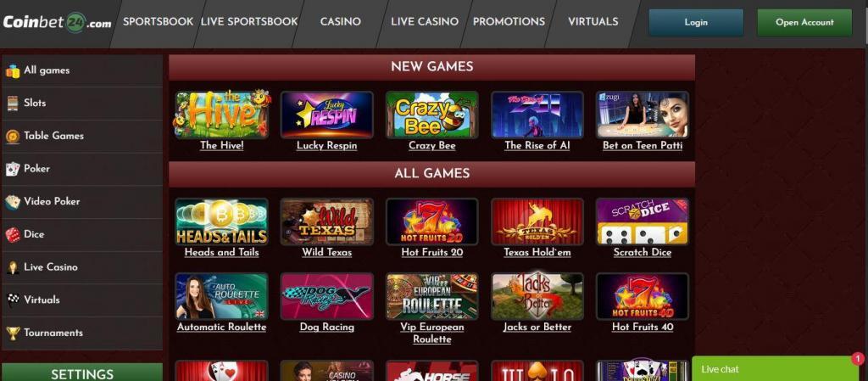Go to the Sportsbook tab
Viewport: 868px width, 381px height.
click(158, 21)
